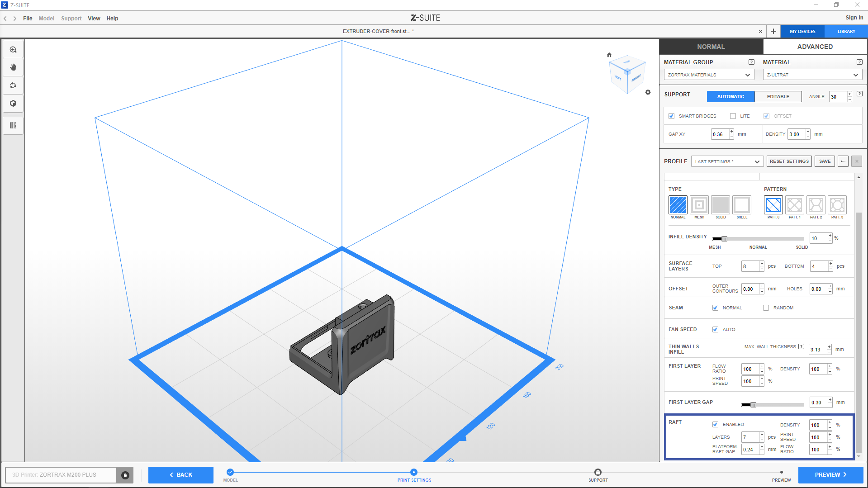The width and height of the screenshot is (868, 488).
Task: Choose the Mesh infill type icon
Action: click(x=699, y=205)
